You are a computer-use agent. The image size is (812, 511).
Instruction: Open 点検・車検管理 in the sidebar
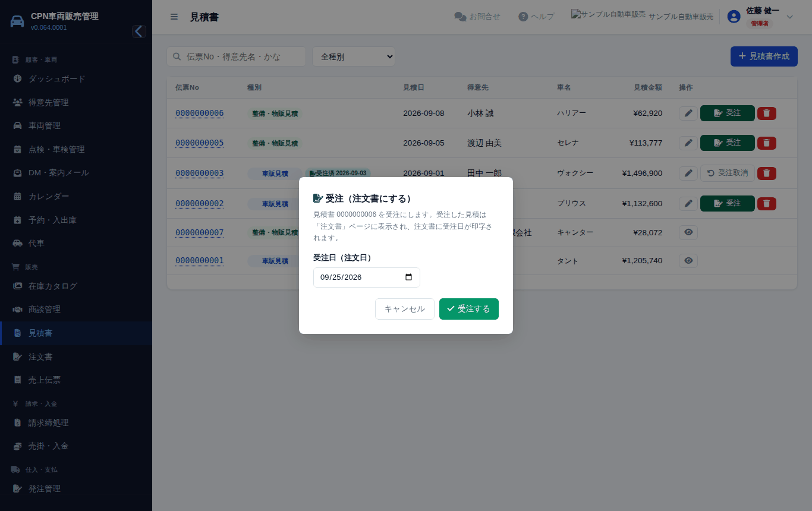[x=76, y=149]
